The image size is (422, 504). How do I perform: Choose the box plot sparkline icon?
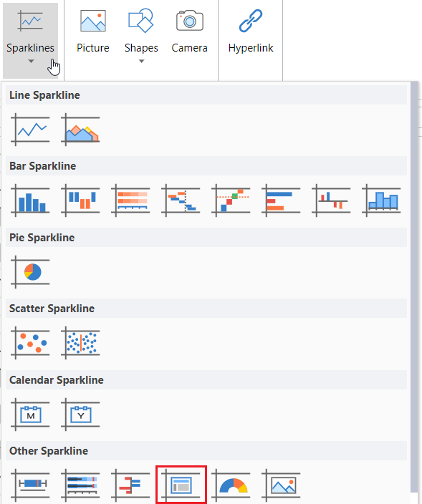pos(30,485)
